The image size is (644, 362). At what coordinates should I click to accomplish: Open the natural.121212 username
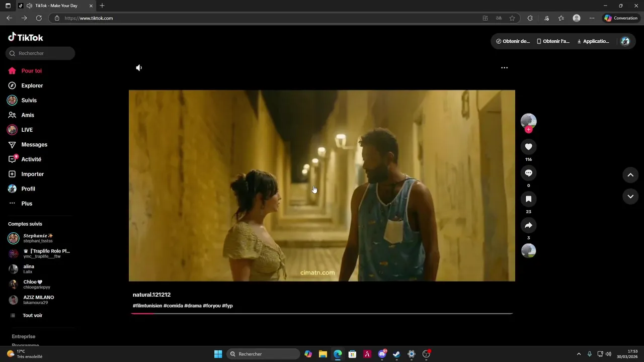151,295
